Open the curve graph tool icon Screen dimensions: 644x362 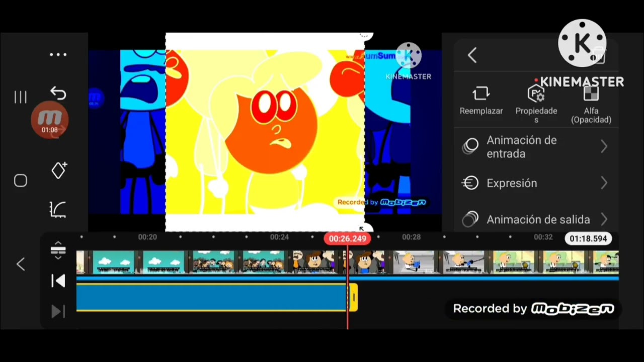point(58,209)
